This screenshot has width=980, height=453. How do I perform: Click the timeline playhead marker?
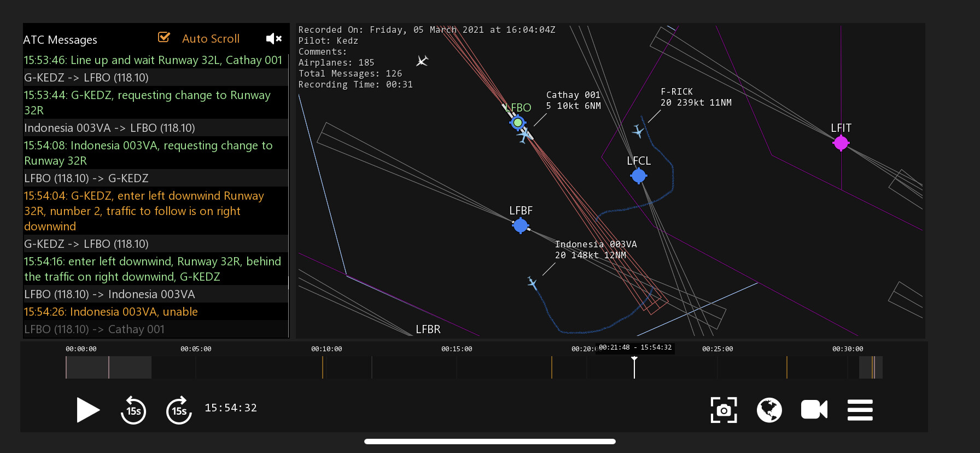tap(634, 367)
